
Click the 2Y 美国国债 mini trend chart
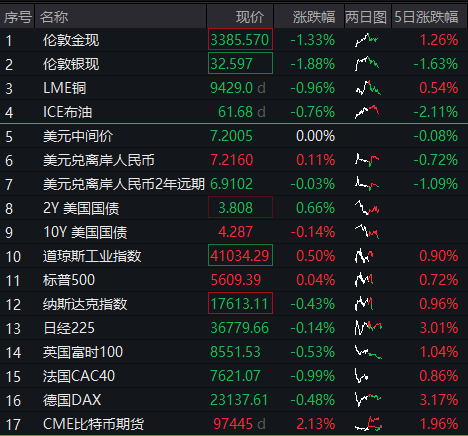[x=367, y=208]
